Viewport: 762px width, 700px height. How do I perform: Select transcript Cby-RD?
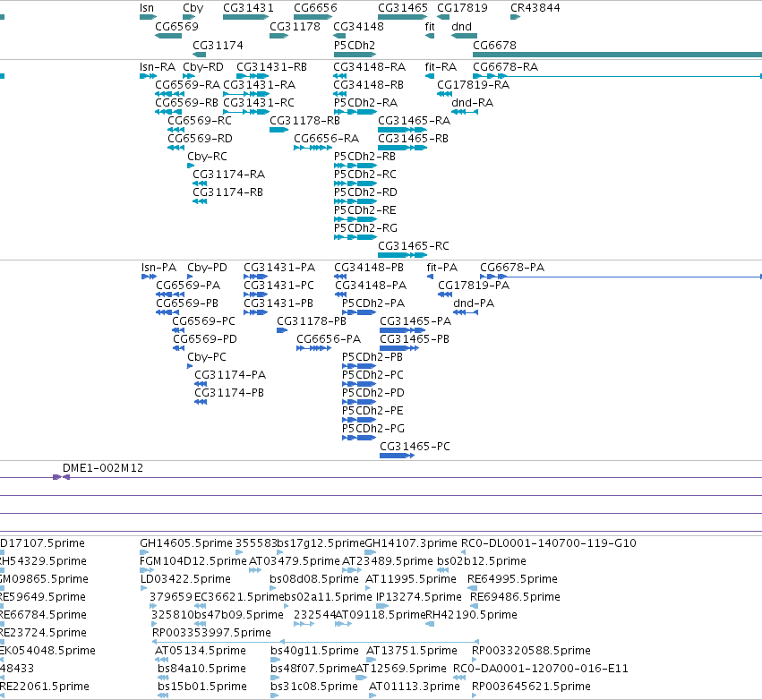[x=203, y=66]
